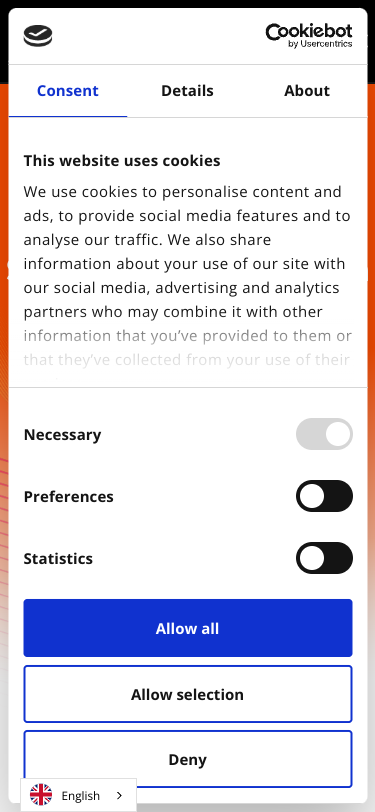Expand the language selector chevron arrow
Image resolution: width=375 pixels, height=812 pixels.
coord(120,795)
